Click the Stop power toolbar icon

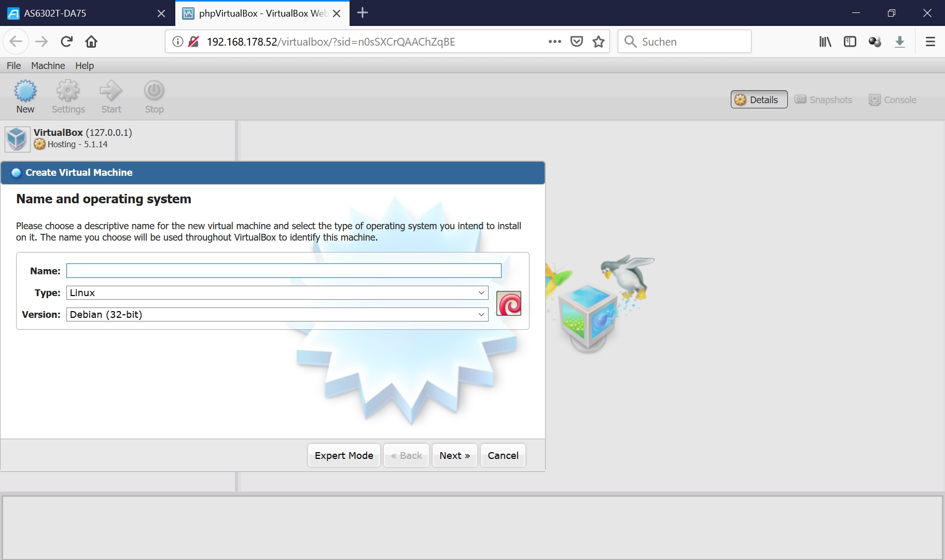(154, 91)
